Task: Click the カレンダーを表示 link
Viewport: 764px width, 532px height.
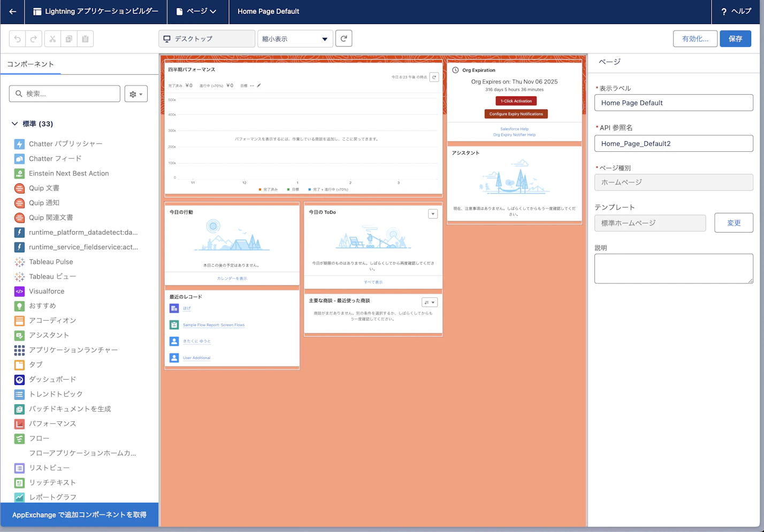Action: (232, 278)
